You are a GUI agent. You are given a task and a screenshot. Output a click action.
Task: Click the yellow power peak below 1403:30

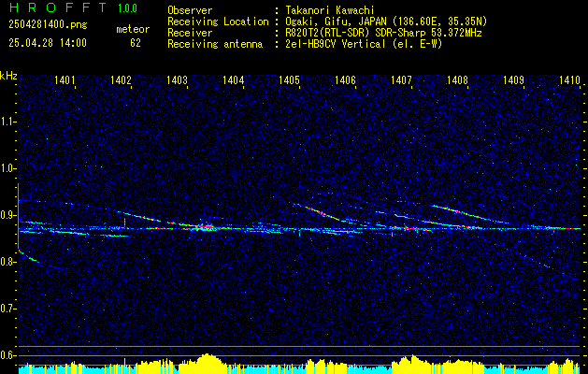pyautogui.click(x=207, y=363)
